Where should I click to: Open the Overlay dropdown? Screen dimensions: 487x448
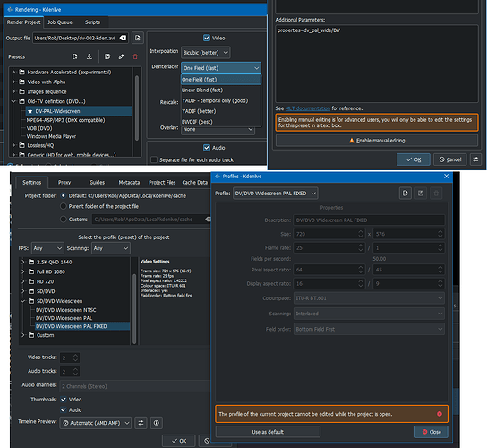point(218,129)
